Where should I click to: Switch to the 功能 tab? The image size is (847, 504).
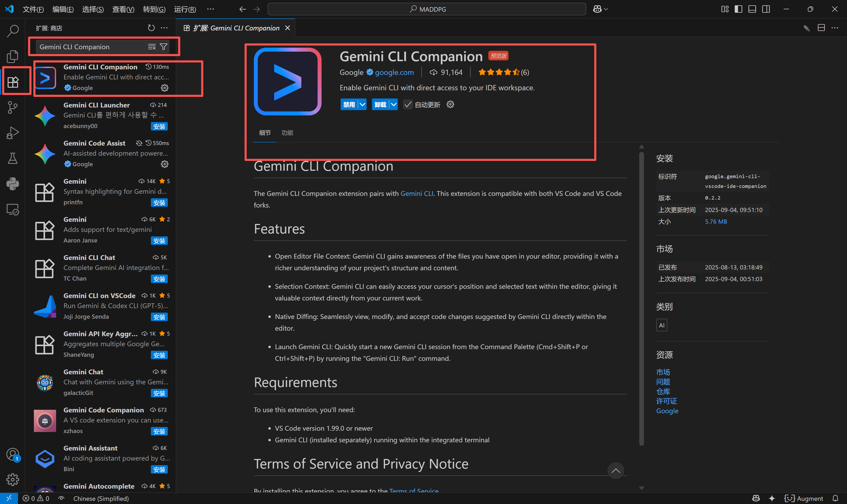click(x=287, y=133)
